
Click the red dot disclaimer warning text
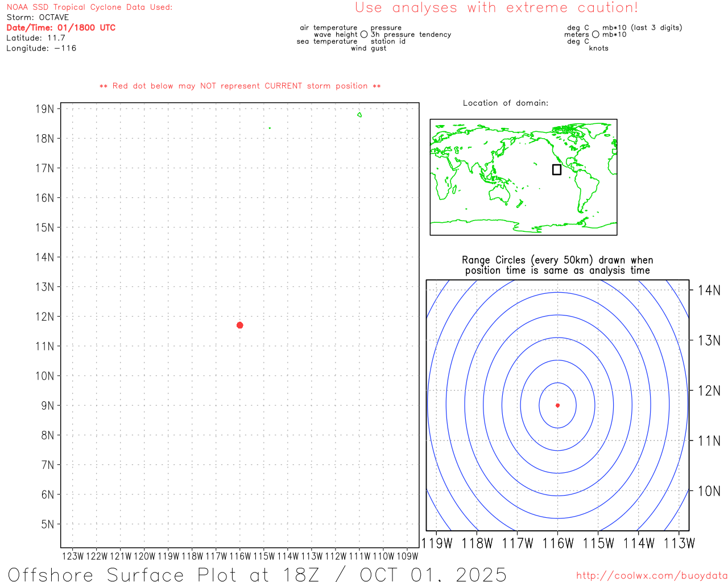tap(240, 86)
